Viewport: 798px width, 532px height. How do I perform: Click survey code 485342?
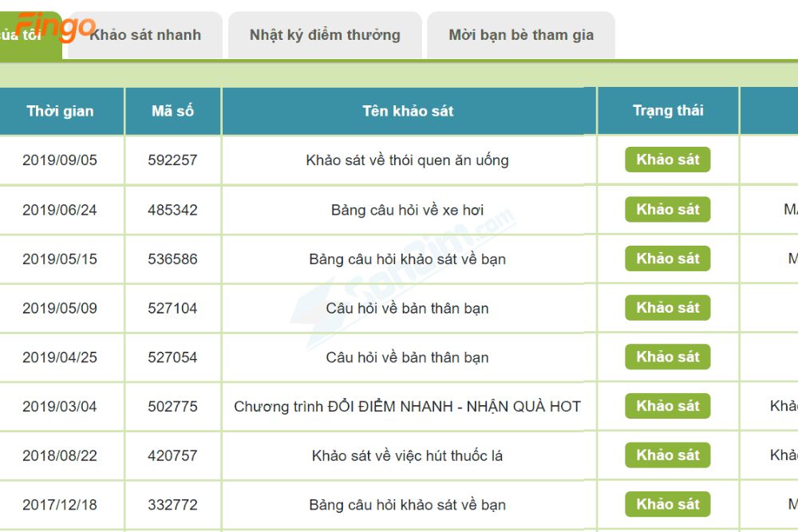point(172,210)
